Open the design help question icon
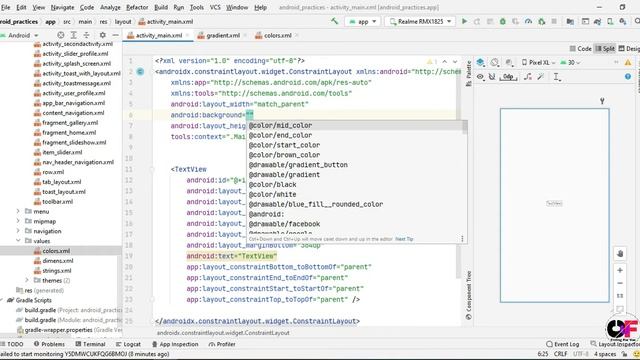The image size is (640, 360). [x=628, y=76]
